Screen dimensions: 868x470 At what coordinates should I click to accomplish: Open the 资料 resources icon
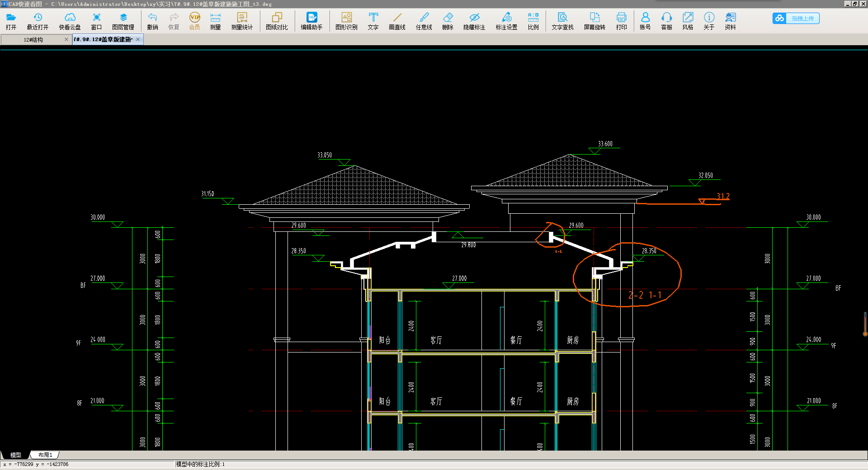(730, 21)
